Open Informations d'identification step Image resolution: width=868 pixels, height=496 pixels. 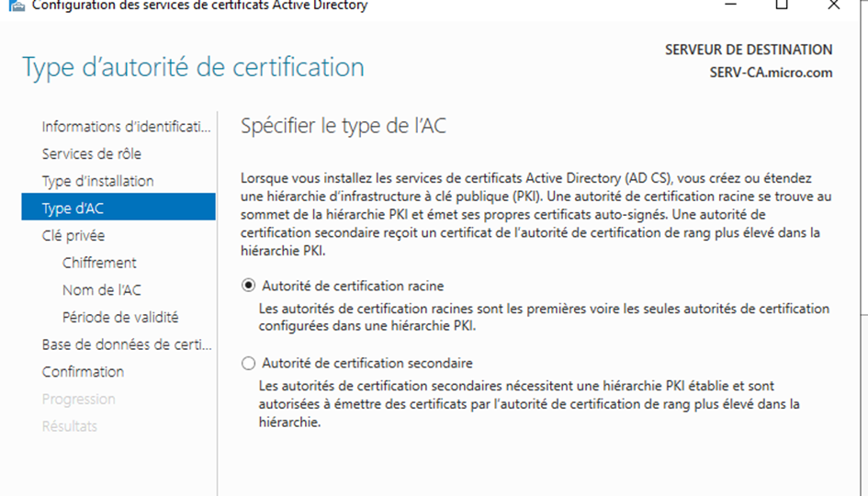tap(126, 127)
